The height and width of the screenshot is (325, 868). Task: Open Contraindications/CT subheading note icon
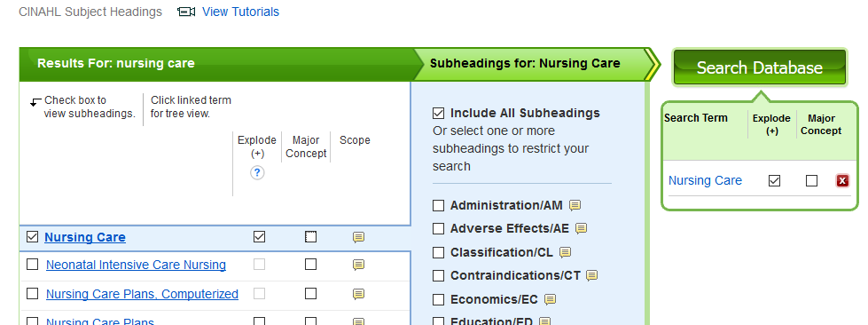click(x=591, y=275)
